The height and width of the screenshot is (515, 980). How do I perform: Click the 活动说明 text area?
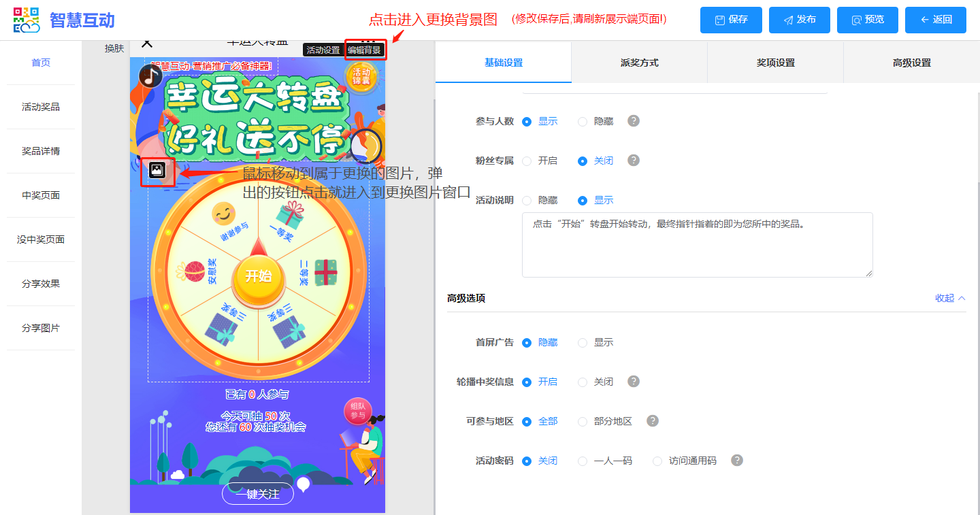pos(697,245)
